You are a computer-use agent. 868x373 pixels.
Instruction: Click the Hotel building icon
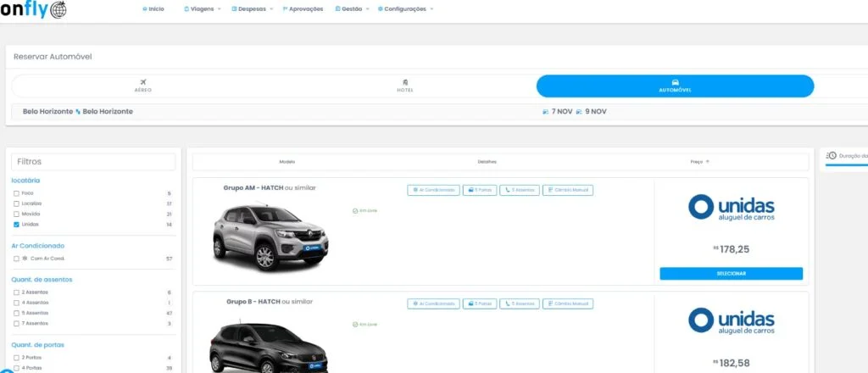(405, 82)
